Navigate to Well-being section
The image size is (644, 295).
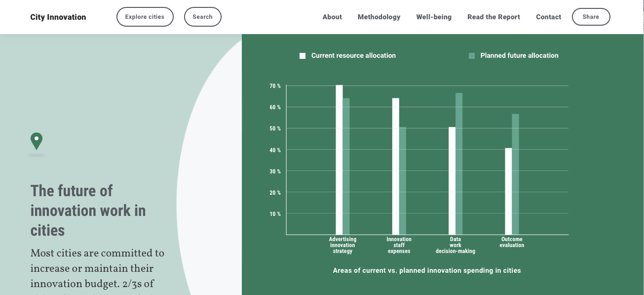tap(434, 17)
